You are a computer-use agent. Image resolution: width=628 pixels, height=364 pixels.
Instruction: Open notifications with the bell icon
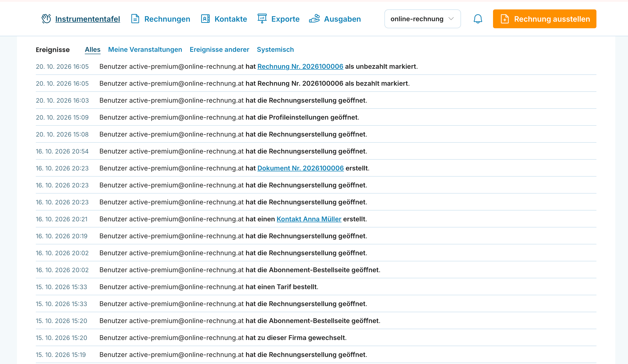[478, 19]
